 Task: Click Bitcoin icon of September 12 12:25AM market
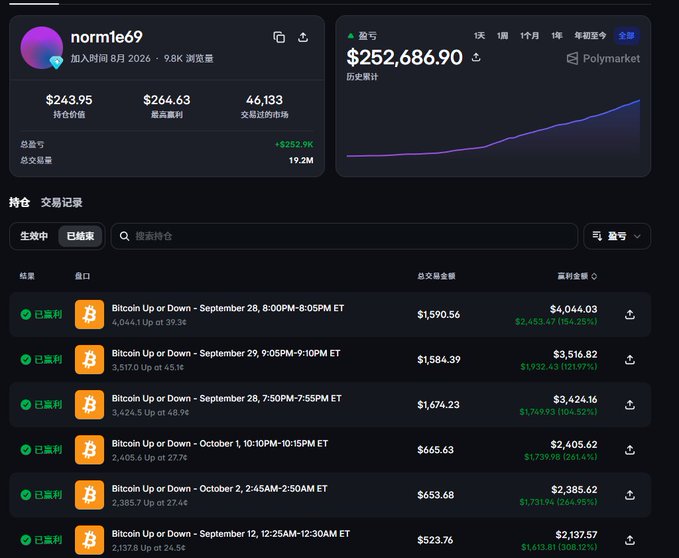point(89,540)
